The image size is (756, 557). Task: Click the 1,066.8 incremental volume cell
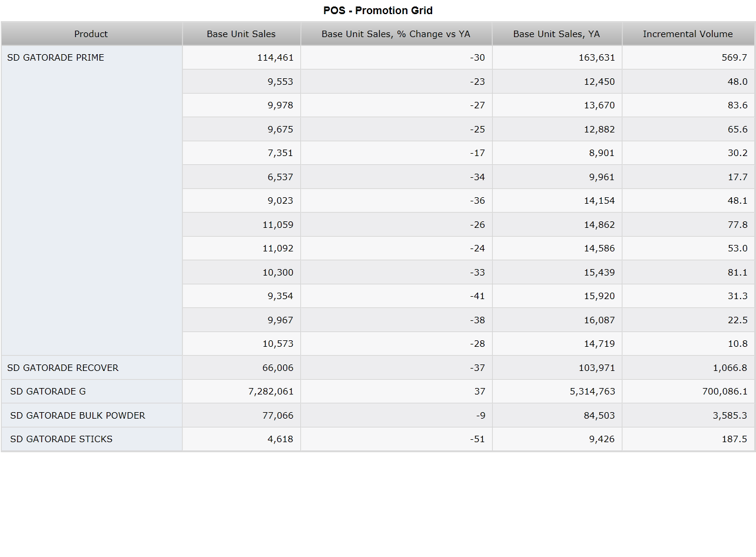tap(688, 367)
